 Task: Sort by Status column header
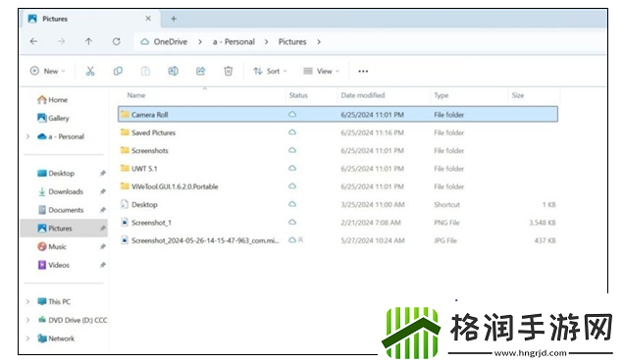298,95
